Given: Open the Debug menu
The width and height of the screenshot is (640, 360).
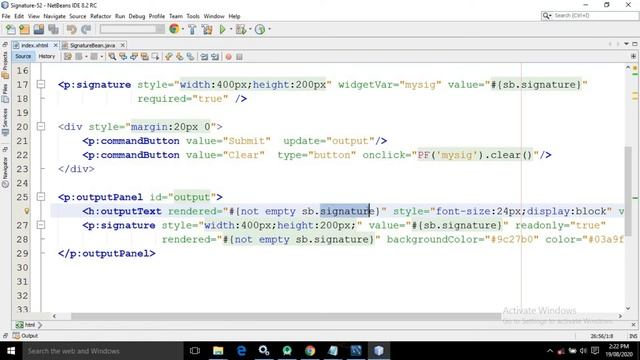Looking at the screenshot, I should pos(137,16).
